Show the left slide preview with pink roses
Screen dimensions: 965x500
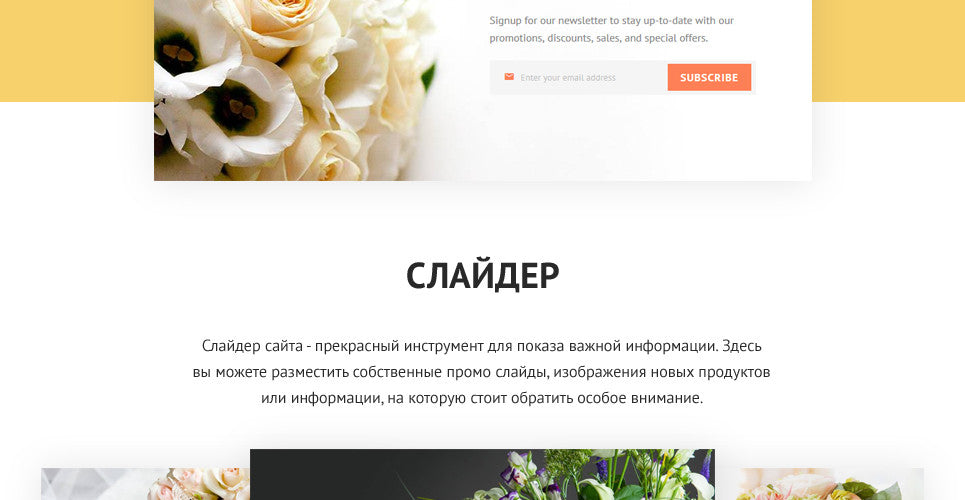pos(145,484)
